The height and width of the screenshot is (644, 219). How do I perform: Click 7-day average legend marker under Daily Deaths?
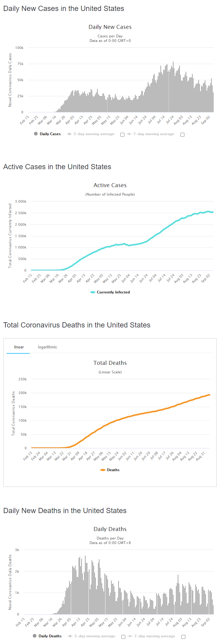coord(130,636)
